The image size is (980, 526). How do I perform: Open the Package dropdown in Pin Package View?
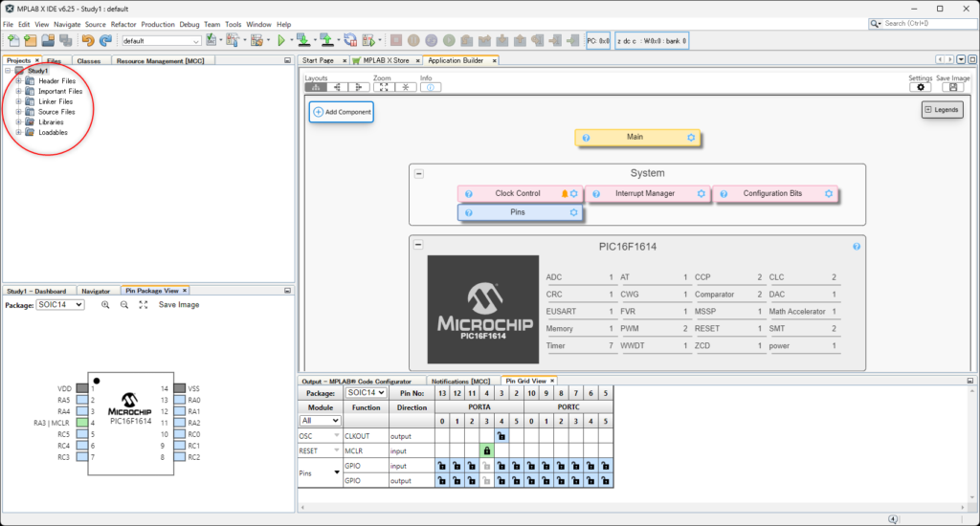pyautogui.click(x=60, y=304)
